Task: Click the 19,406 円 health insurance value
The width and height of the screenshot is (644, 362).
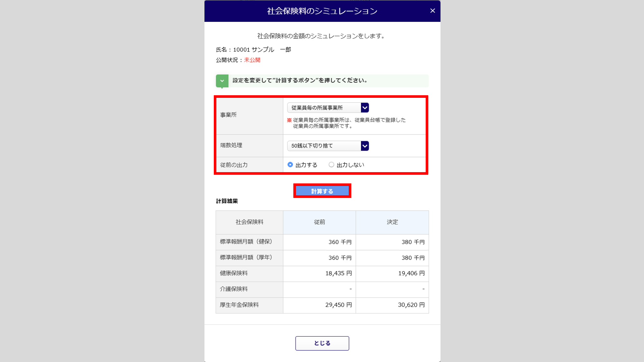Action: [411, 274]
